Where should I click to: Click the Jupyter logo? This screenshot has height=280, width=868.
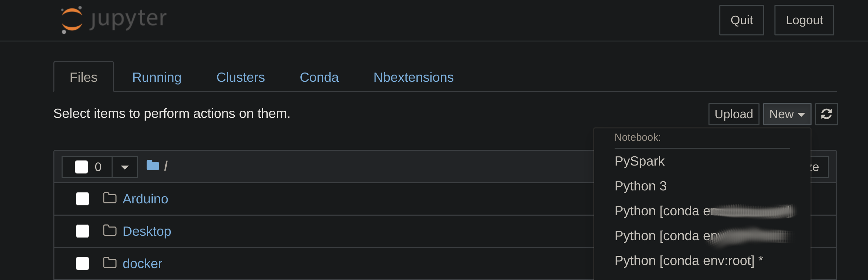tap(112, 19)
